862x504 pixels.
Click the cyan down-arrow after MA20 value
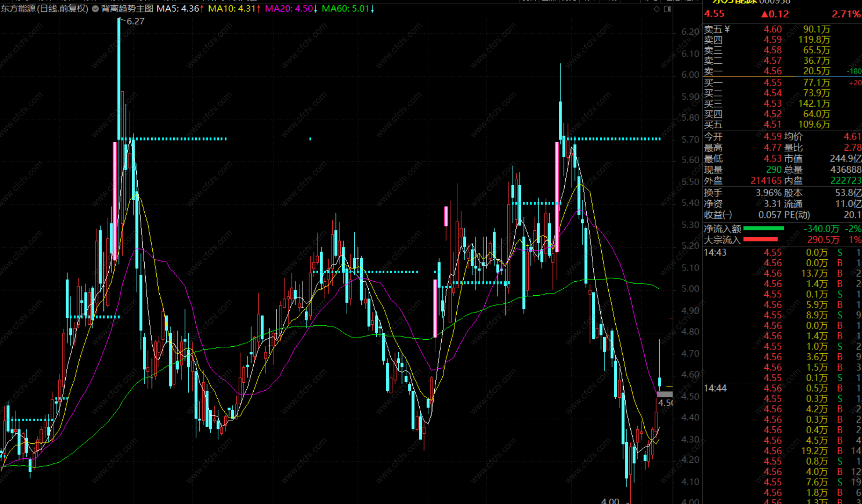(316, 9)
